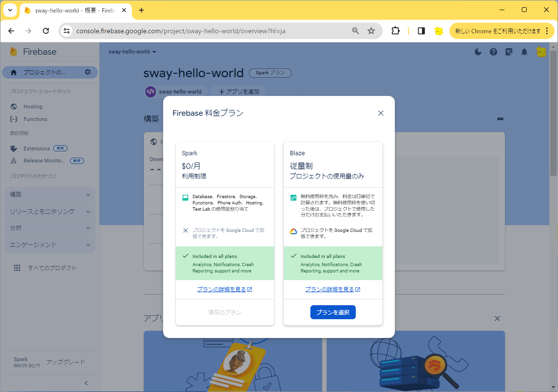
Task: Open Release Monitoring in sidebar
Action: click(44, 161)
